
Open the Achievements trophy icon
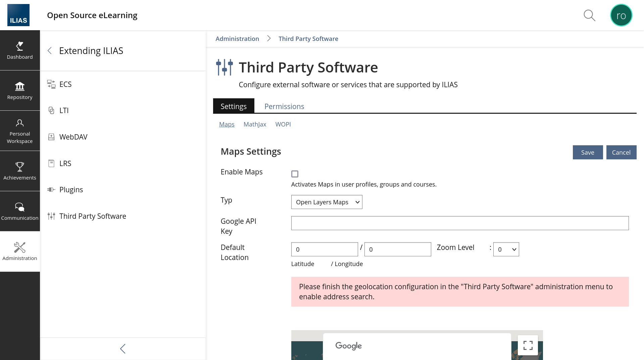[20, 167]
